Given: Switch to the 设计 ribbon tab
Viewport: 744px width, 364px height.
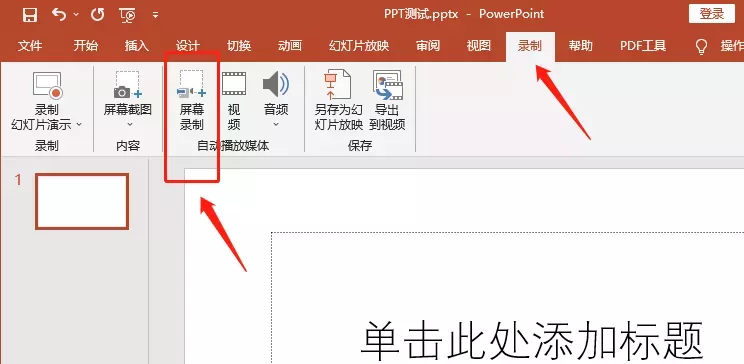Looking at the screenshot, I should pos(188,46).
